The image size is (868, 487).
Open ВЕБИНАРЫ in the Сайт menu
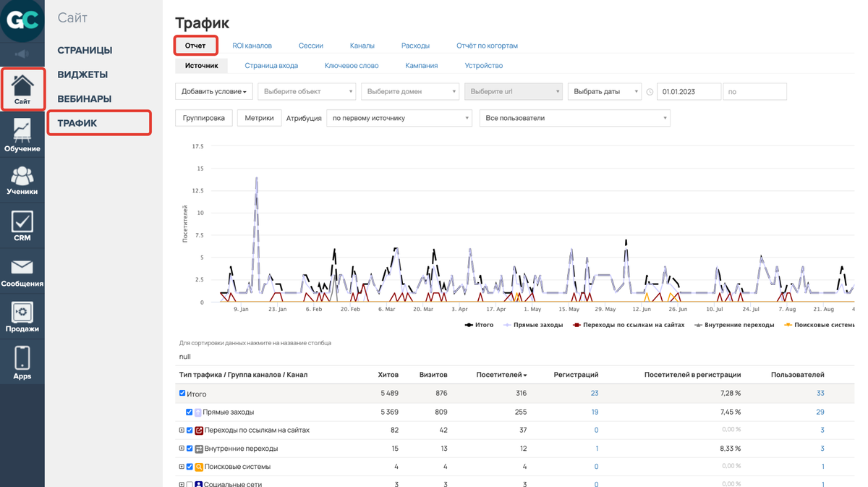[x=85, y=99]
